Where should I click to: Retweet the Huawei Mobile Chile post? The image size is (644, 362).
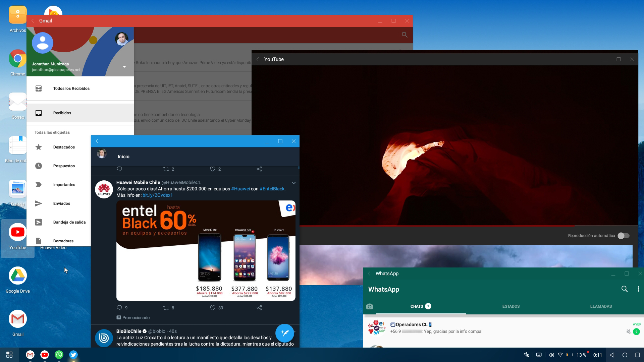[166, 308]
